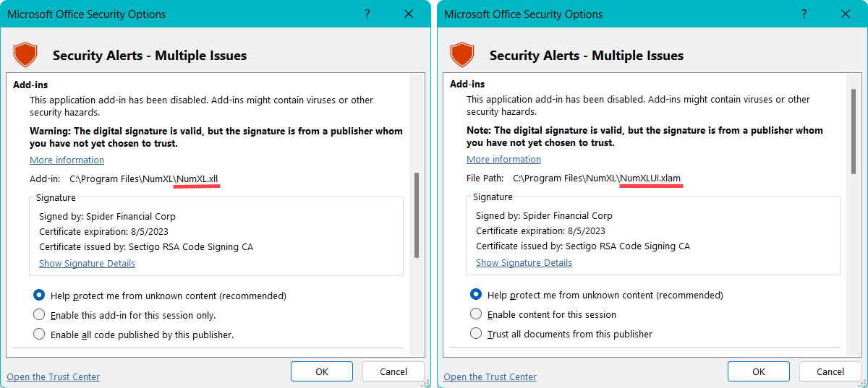Viewport: 868px width, 388px height.
Task: Select 'Help protect me' option in left dialog
Action: coord(39,296)
